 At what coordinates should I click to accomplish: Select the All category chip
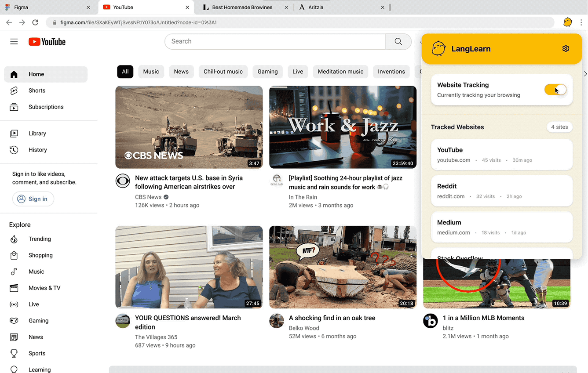tap(125, 72)
